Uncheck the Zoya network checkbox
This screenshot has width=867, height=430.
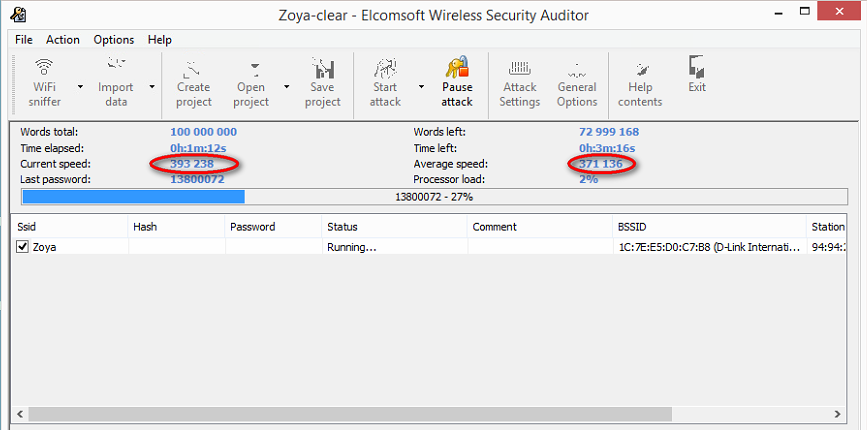[x=22, y=247]
